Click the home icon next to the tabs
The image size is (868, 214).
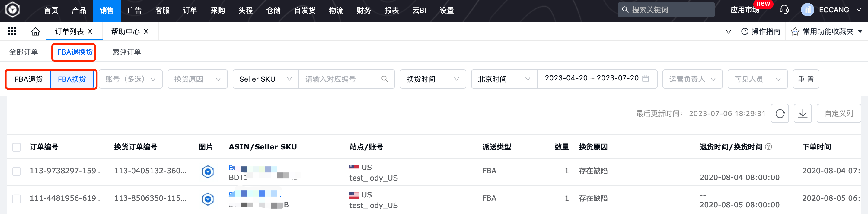pyautogui.click(x=35, y=31)
